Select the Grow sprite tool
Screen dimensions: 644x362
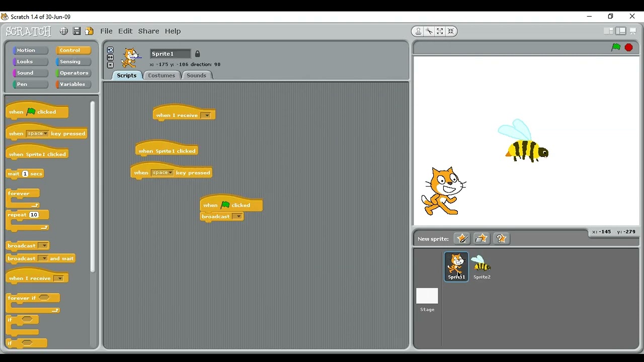(440, 31)
